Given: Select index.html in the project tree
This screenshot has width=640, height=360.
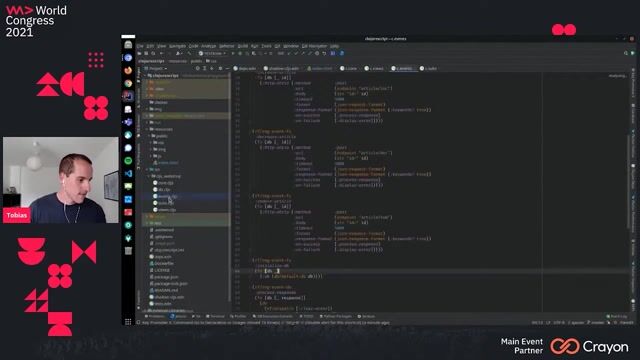Looking at the screenshot, I should click(165, 163).
